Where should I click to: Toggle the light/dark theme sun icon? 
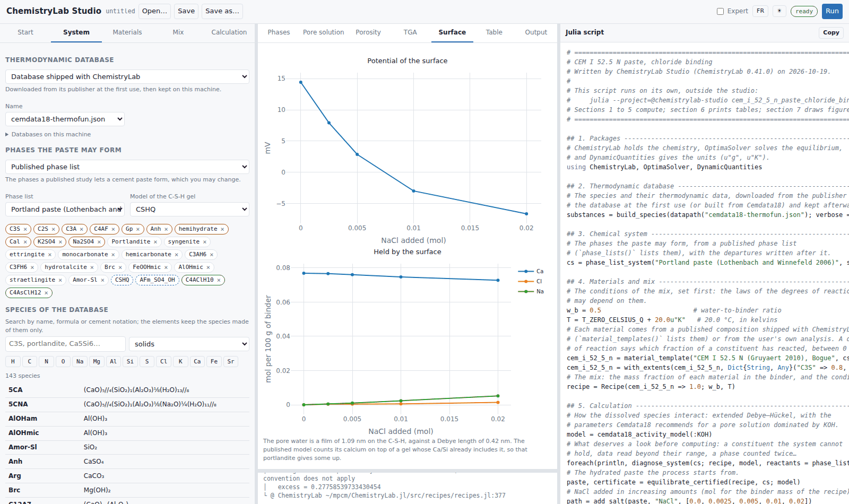coord(779,11)
